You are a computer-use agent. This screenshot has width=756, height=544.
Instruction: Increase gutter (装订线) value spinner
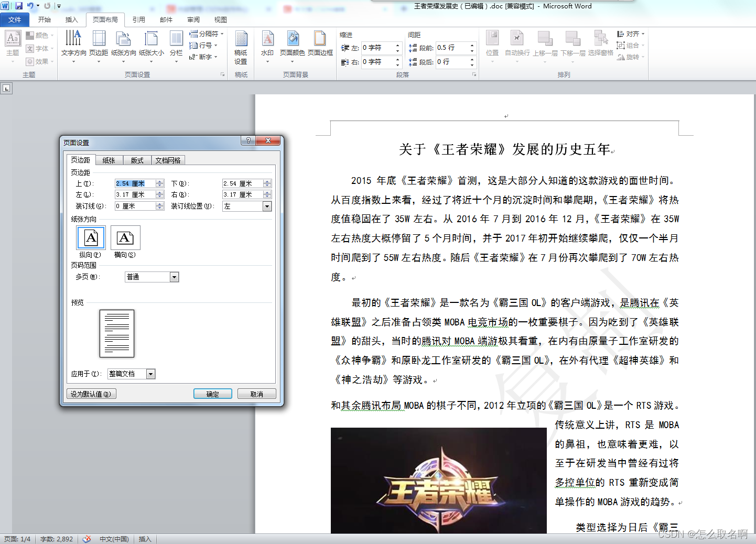(x=160, y=204)
